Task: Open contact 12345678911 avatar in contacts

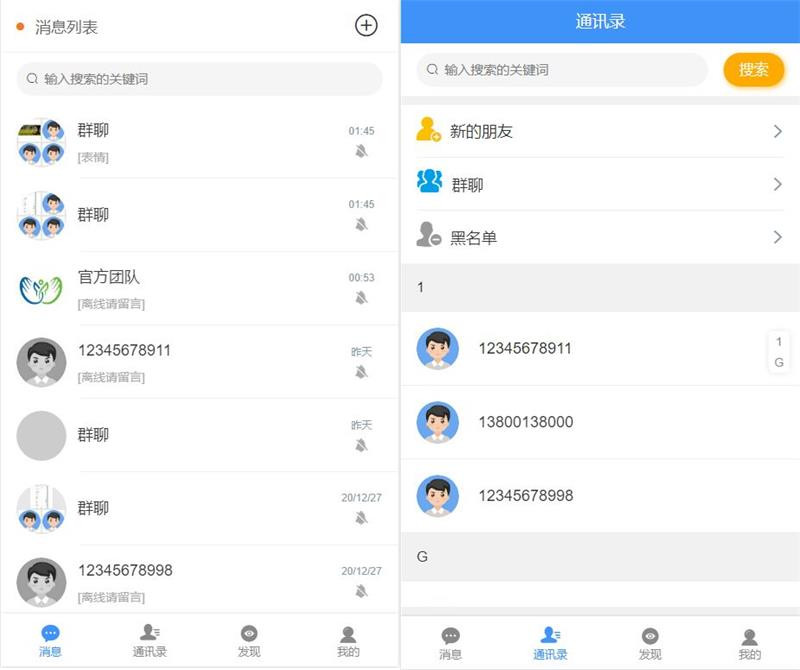Action: (x=438, y=349)
